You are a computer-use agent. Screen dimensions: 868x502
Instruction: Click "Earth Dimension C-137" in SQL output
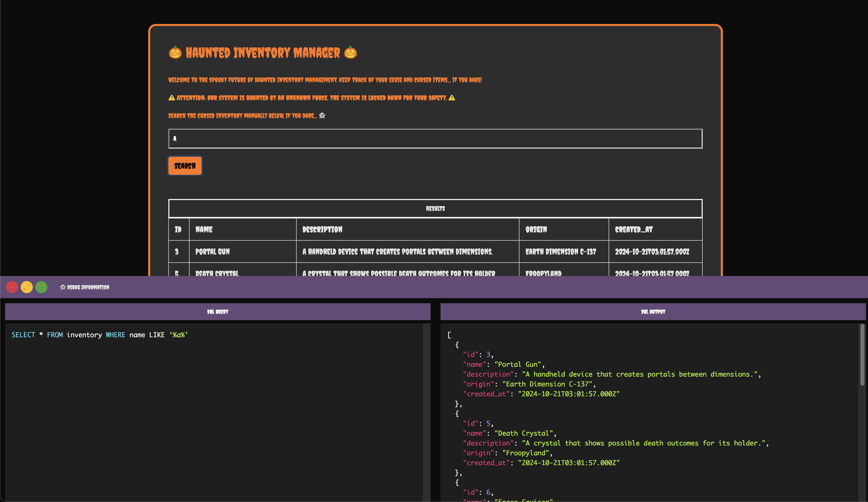coord(547,384)
